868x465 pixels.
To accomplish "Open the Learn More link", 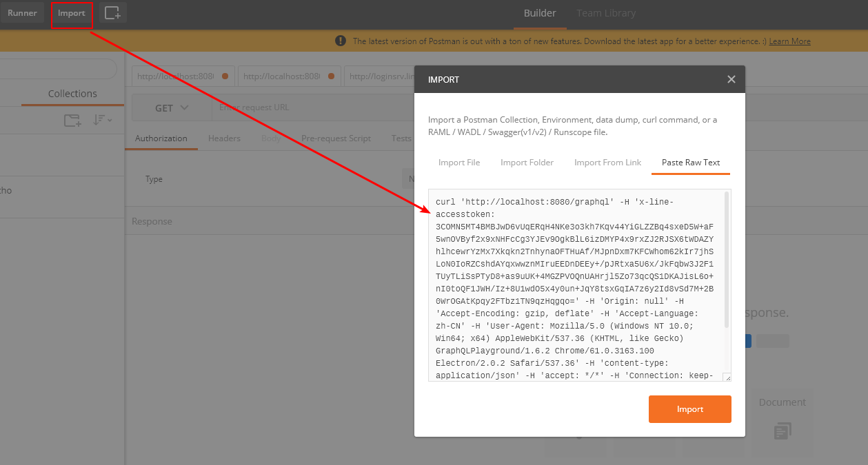I will [789, 41].
